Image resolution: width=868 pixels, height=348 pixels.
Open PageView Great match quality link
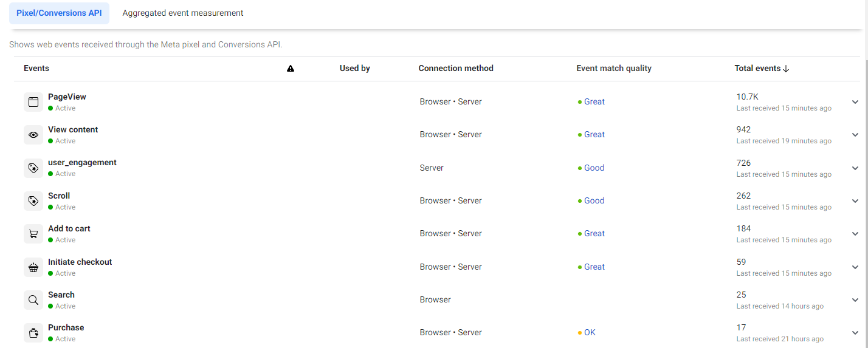pyautogui.click(x=594, y=101)
